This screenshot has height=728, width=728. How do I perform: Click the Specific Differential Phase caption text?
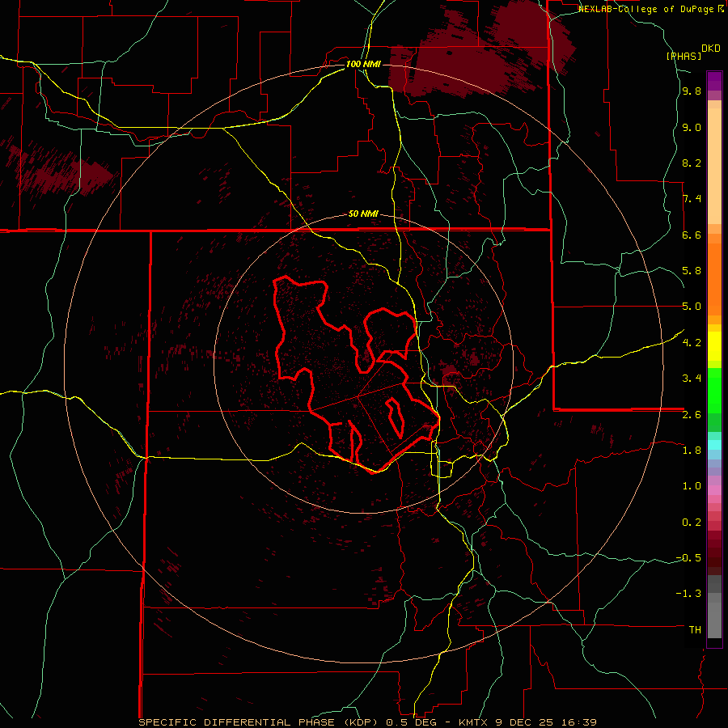tap(368, 722)
